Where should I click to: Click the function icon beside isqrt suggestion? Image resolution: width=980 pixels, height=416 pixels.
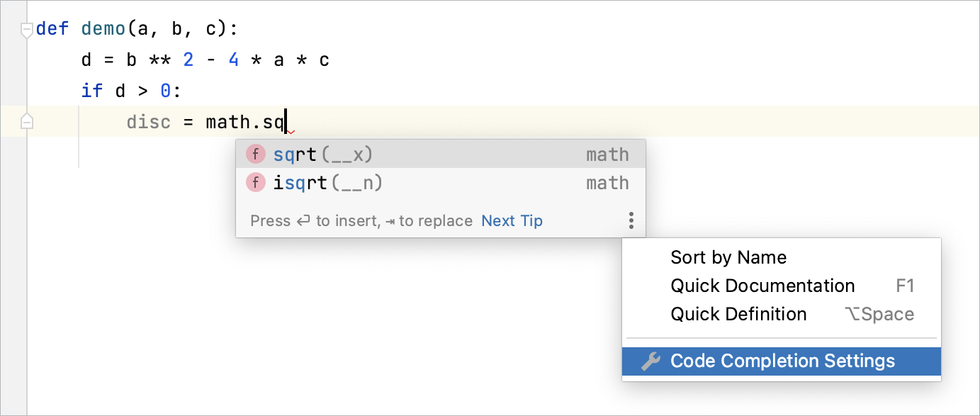[255, 183]
